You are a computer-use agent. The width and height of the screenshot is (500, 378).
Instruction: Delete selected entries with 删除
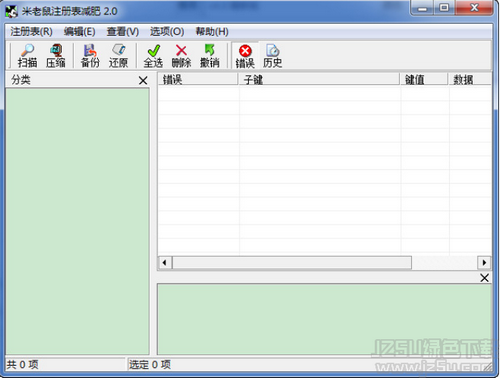click(181, 56)
